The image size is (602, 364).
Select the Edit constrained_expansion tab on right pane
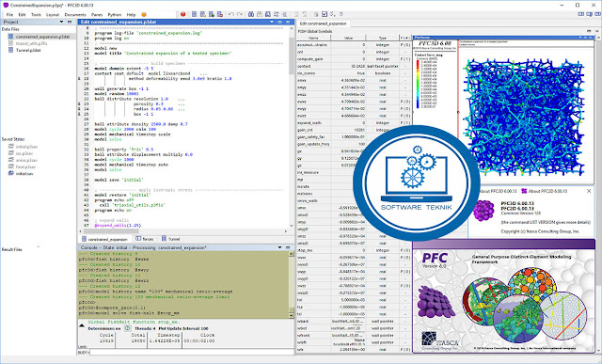tap(323, 24)
